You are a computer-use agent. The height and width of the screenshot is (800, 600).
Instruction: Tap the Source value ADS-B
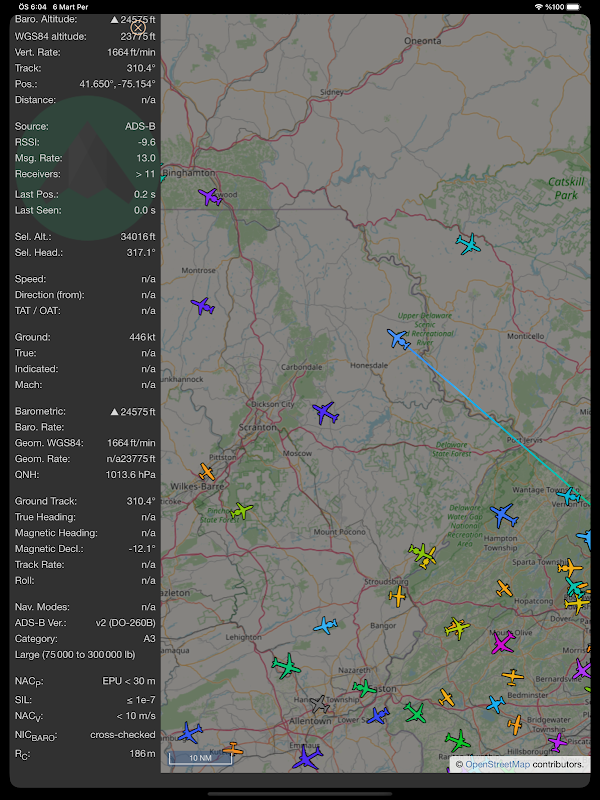pyautogui.click(x=140, y=126)
